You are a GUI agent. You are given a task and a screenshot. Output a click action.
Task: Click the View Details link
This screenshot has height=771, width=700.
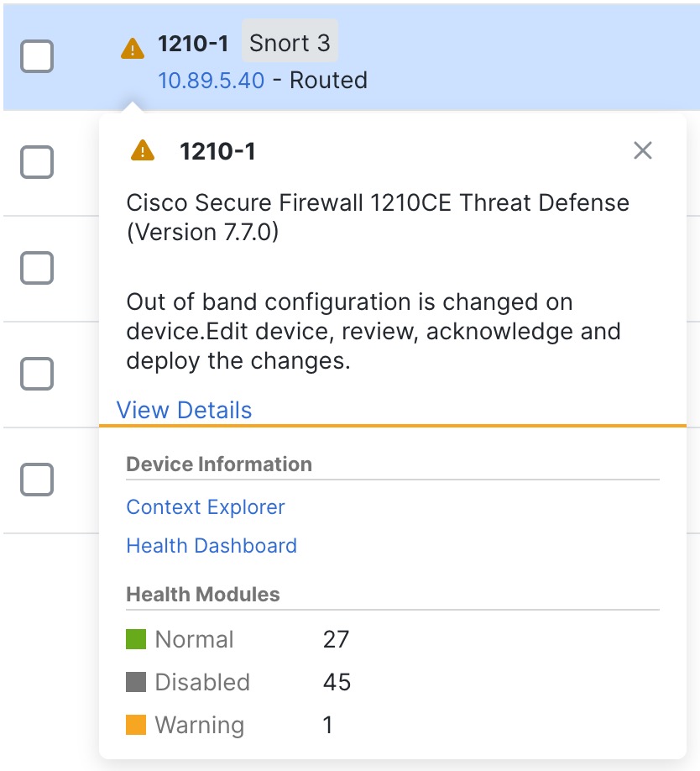[x=183, y=410]
